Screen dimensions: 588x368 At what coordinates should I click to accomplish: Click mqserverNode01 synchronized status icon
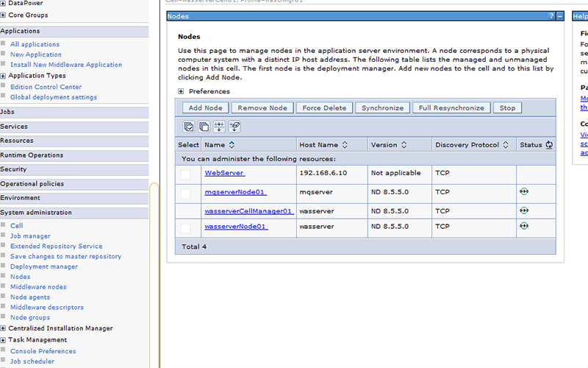tap(524, 191)
